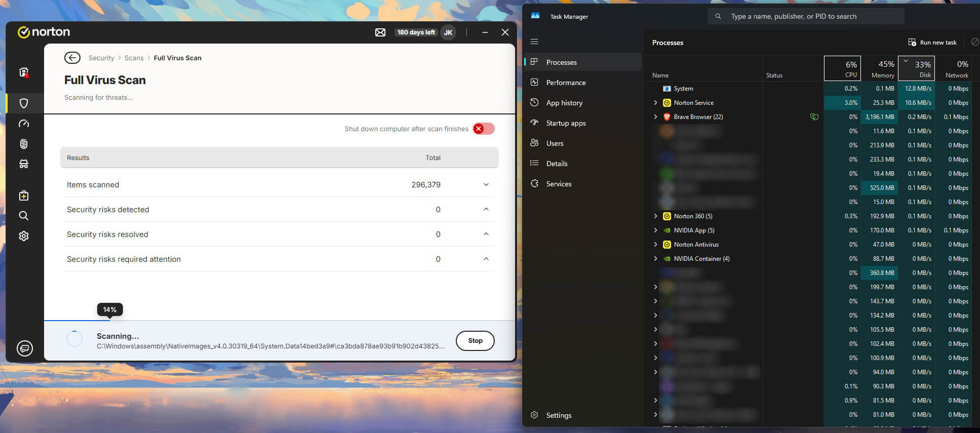Go to Security in the Norton breadcrumb
The height and width of the screenshot is (433, 980).
(101, 58)
